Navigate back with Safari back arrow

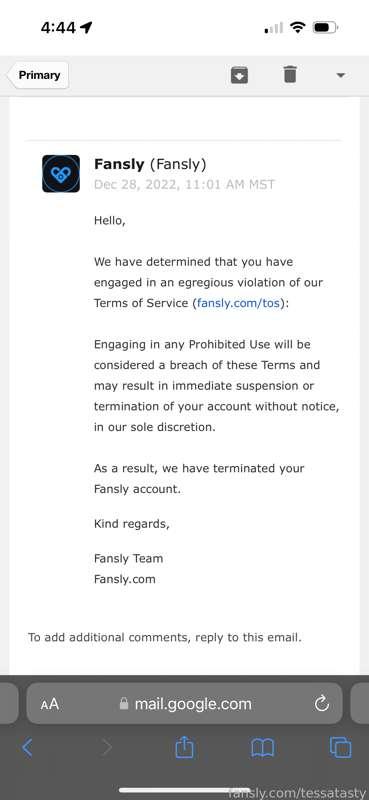coord(28,748)
